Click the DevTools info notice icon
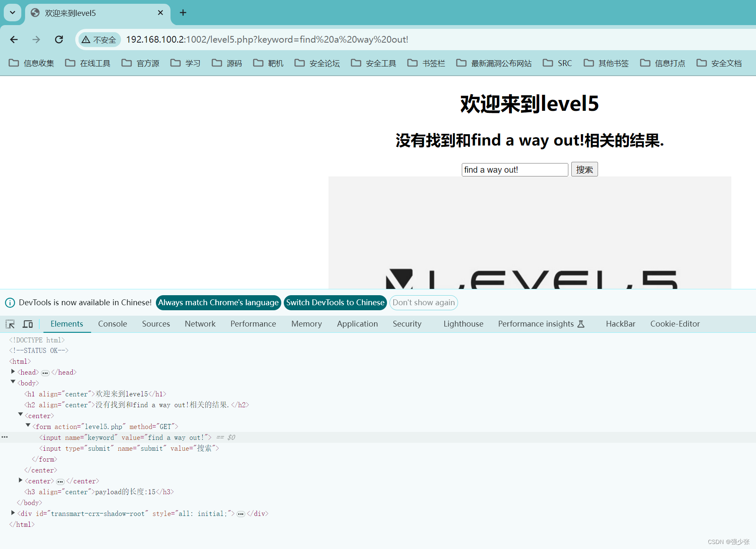Screen dimensions: 756x549 click(x=10, y=303)
